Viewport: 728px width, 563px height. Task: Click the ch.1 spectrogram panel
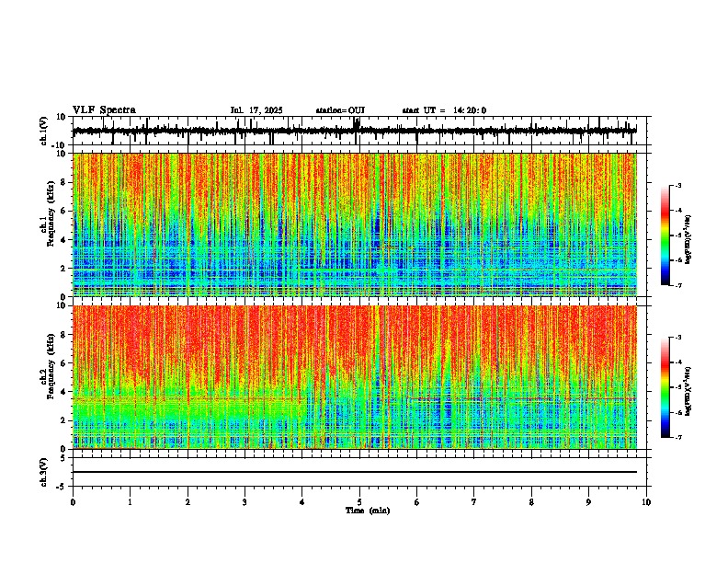pos(355,224)
